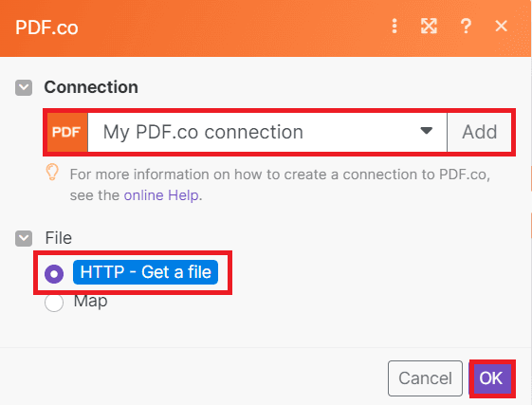Follow the online Help link

(x=161, y=195)
